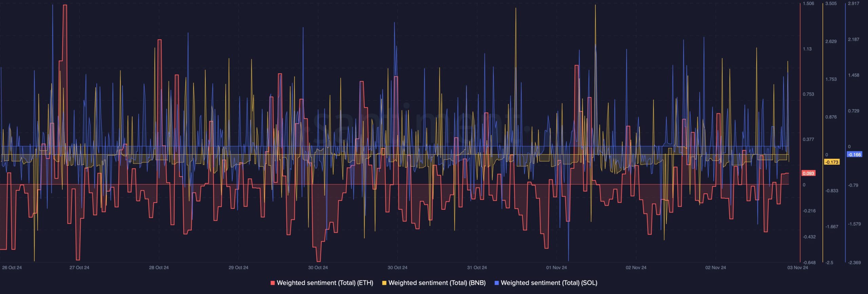Click the 1.506 value on ETH axis

(808, 4)
